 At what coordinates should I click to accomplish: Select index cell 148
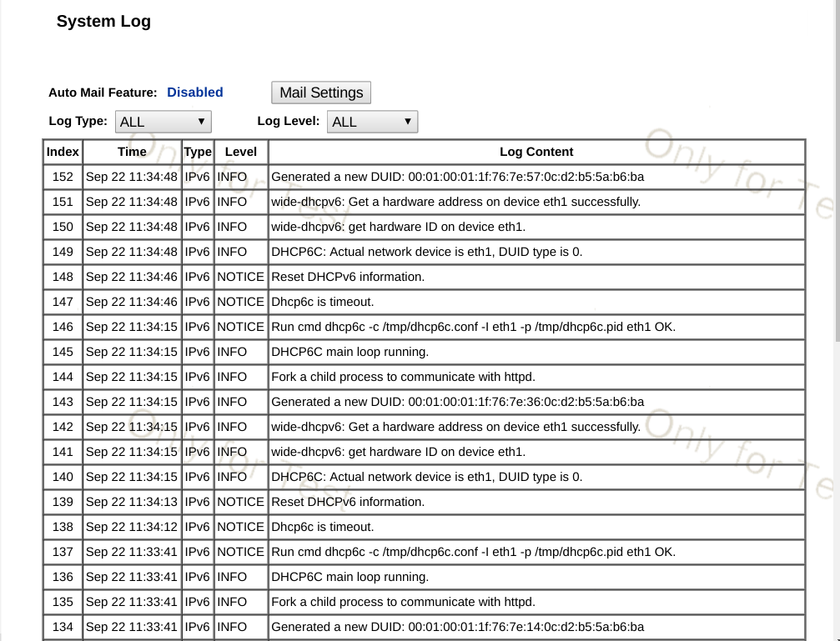pyautogui.click(x=63, y=277)
